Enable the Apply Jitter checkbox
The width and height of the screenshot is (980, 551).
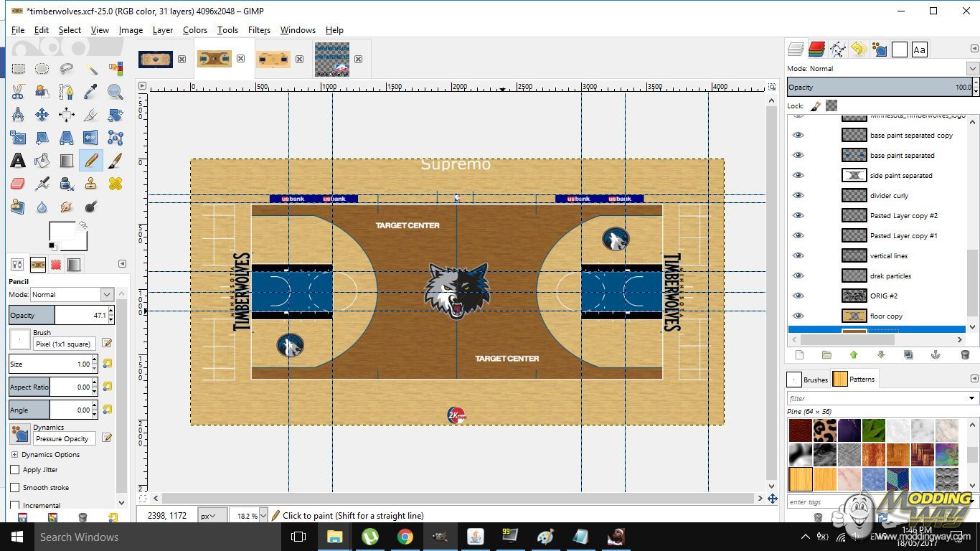coord(15,470)
